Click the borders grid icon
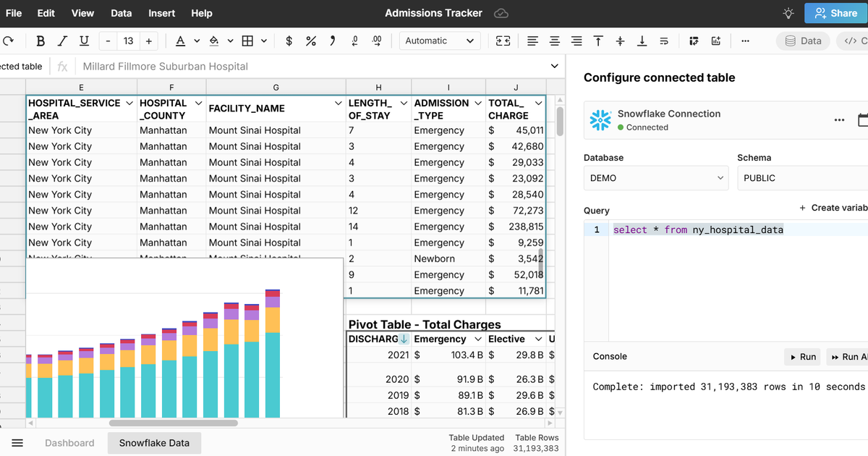The width and height of the screenshot is (868, 456). coord(247,41)
